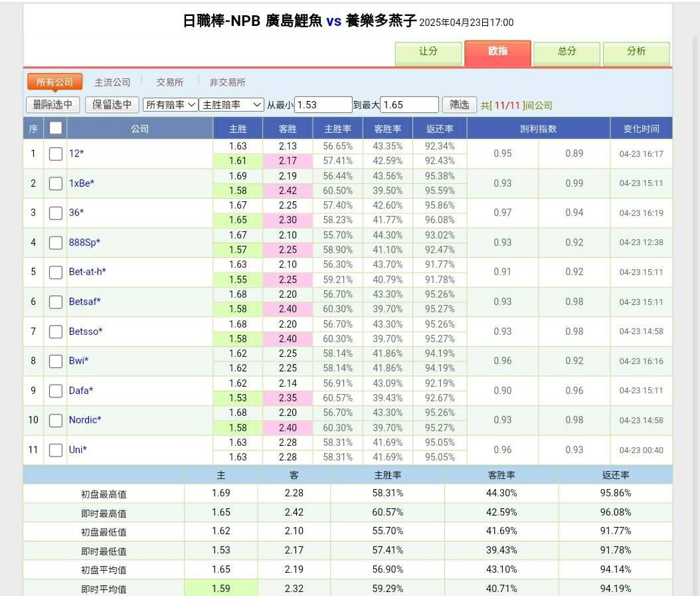This screenshot has width=700, height=596.
Task: Open the 所有赔率 dropdown
Action: click(170, 105)
